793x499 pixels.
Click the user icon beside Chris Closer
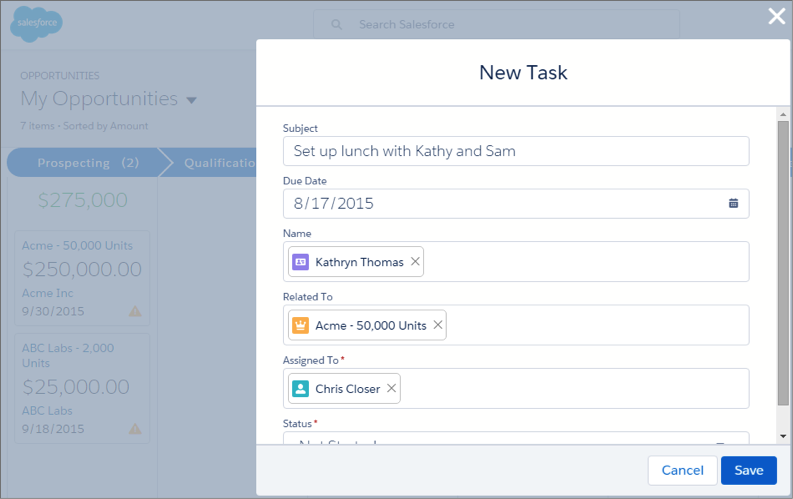point(300,389)
